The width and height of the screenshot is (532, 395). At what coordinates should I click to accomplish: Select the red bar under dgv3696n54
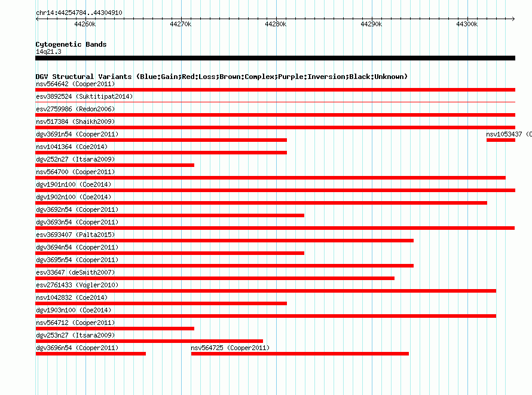pos(91,354)
